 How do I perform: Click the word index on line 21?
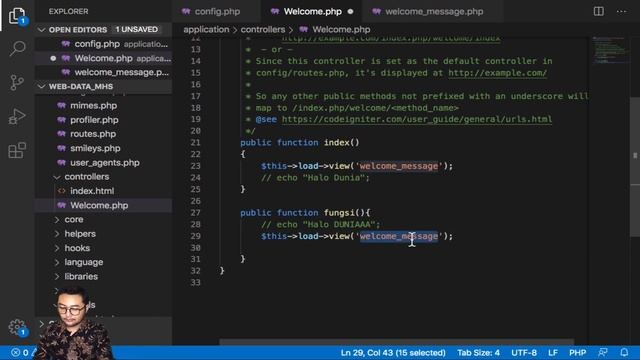coord(337,142)
